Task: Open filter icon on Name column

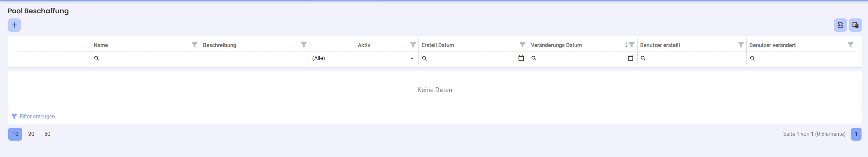Action: 194,45
